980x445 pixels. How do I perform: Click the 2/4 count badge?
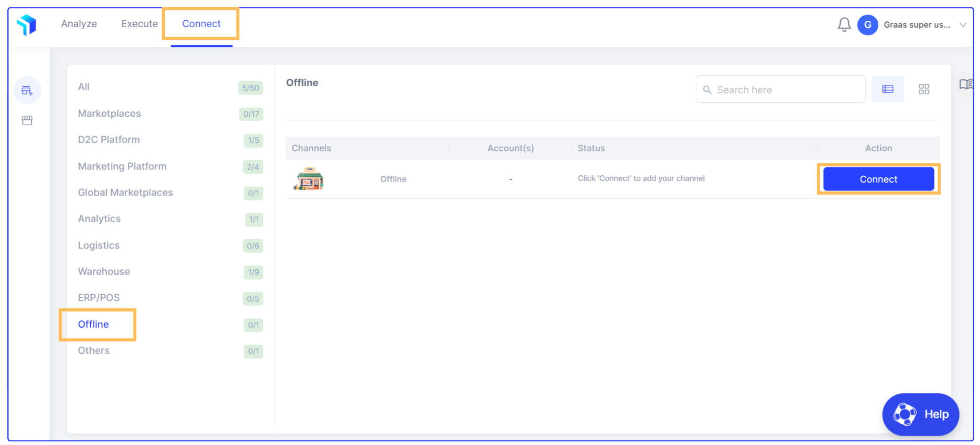click(x=253, y=167)
